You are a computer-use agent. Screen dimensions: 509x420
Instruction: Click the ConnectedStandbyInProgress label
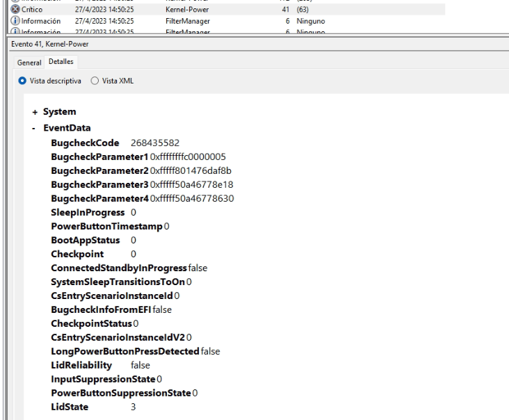119,268
